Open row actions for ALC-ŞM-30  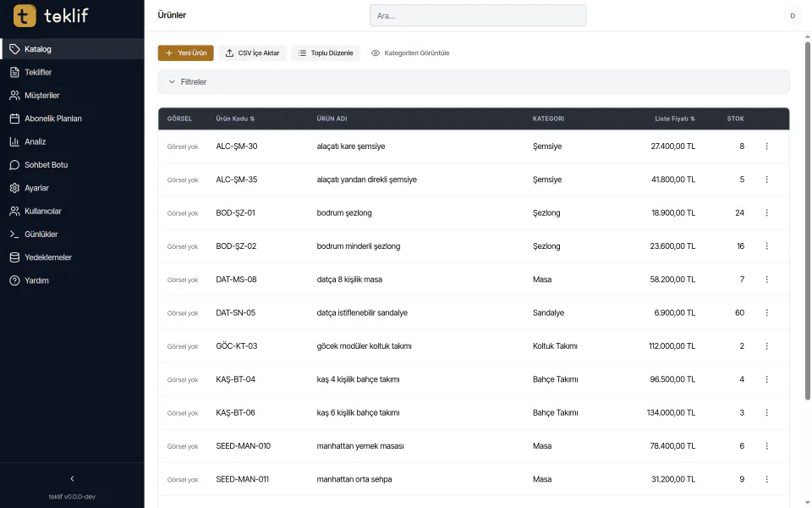tap(766, 146)
